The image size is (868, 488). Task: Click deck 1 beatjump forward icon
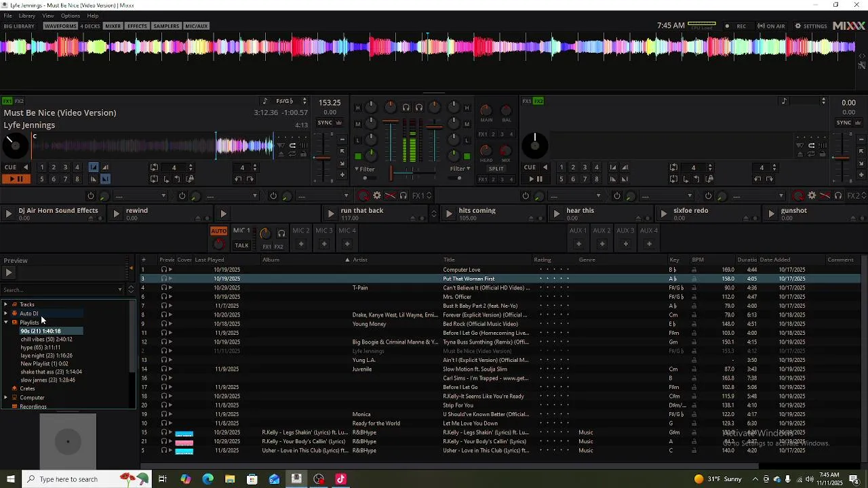[x=250, y=179]
